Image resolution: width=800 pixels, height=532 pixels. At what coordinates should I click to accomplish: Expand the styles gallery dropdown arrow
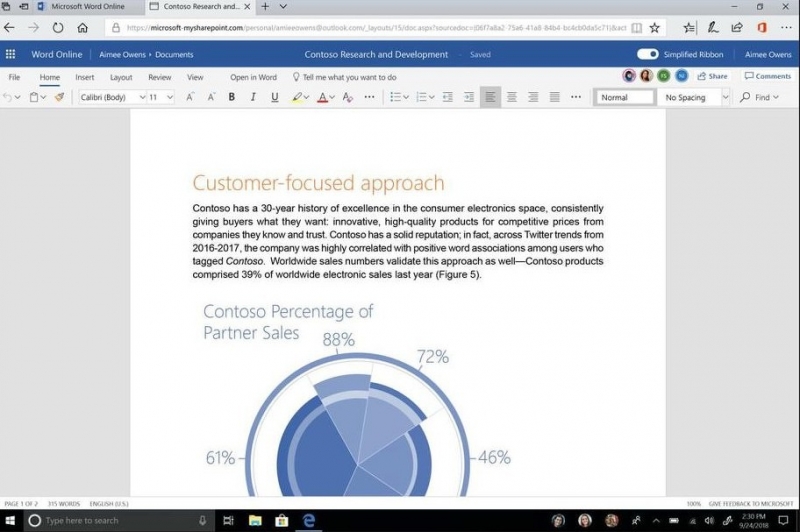coord(724,97)
